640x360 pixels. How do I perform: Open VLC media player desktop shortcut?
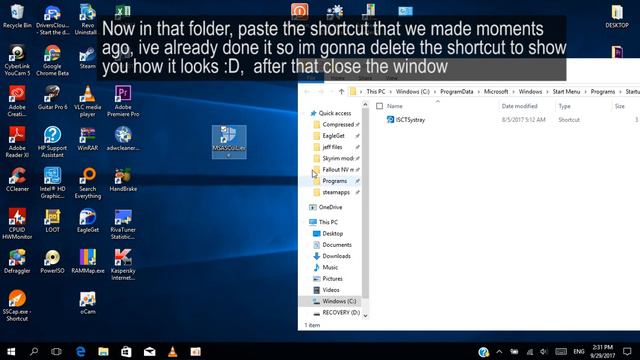coord(87,101)
